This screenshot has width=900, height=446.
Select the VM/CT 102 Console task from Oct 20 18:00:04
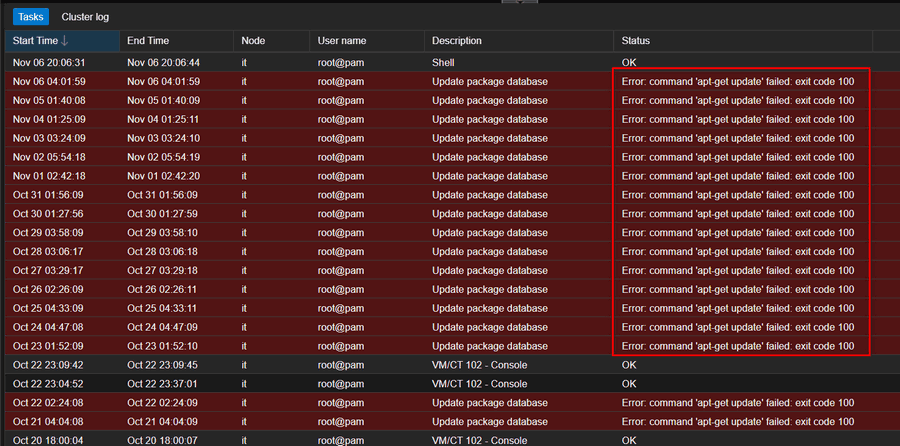pyautogui.click(x=479, y=440)
